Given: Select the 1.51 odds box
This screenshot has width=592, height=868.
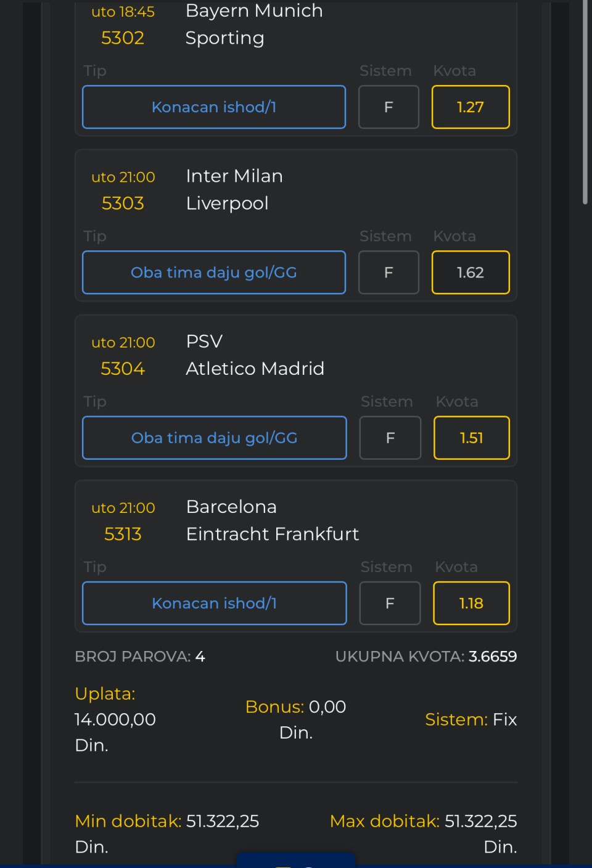Looking at the screenshot, I should coord(472,438).
